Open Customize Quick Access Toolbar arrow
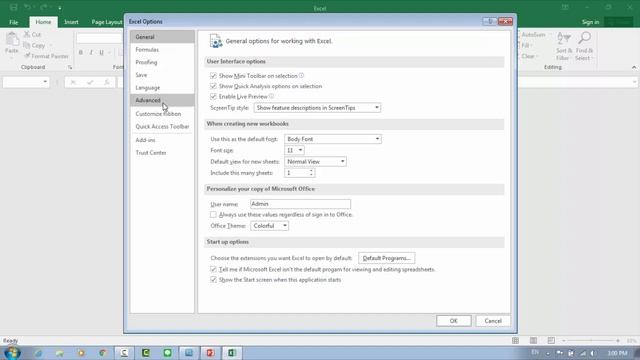640x360 pixels. 60,8
